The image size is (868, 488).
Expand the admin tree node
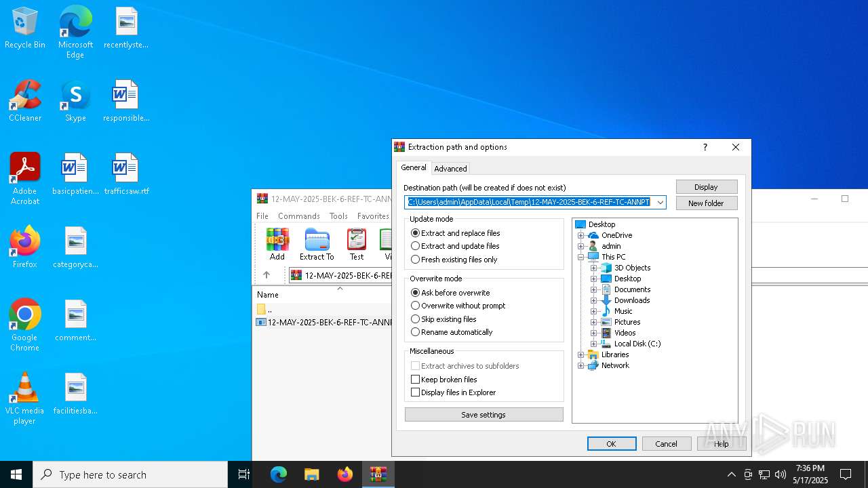click(x=580, y=246)
